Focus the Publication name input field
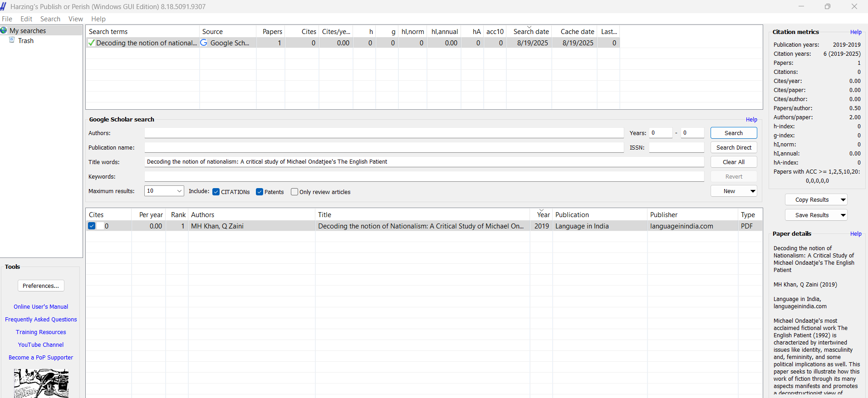 pyautogui.click(x=384, y=147)
